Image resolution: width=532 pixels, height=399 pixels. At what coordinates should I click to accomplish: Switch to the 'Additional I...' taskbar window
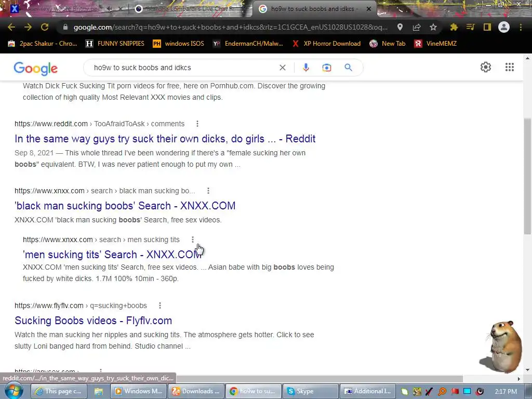(368, 391)
